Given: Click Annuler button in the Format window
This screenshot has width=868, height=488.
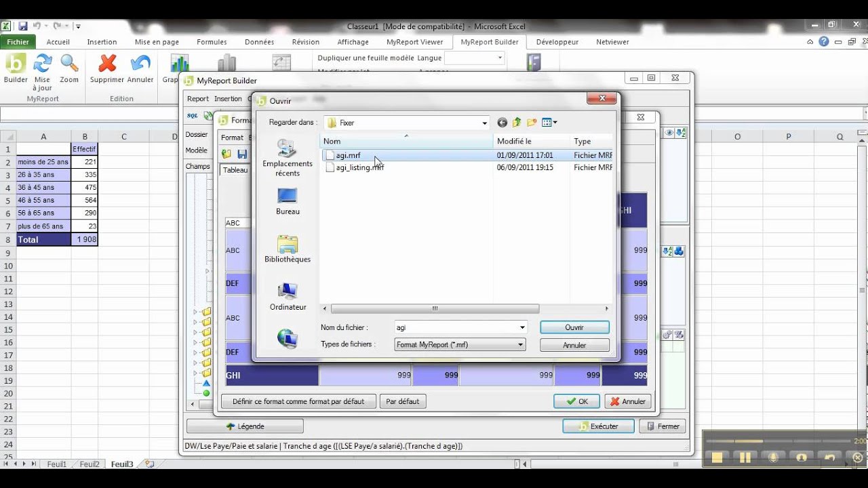Looking at the screenshot, I should 628,401.
